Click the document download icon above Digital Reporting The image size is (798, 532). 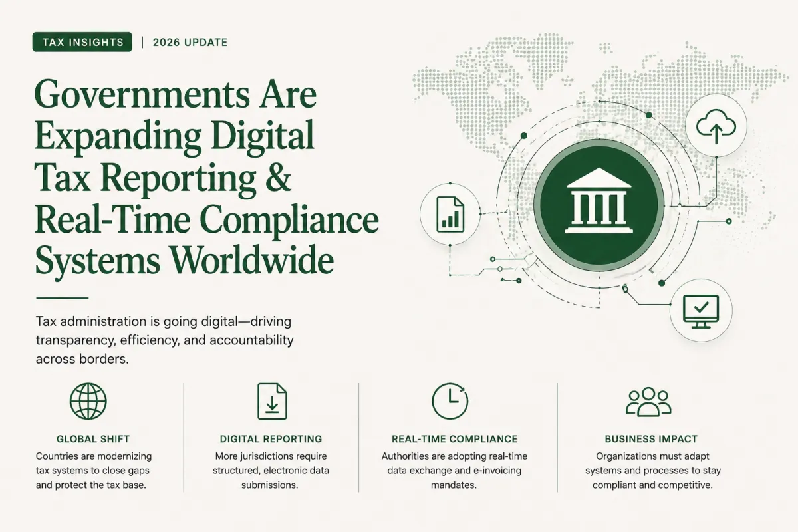tap(272, 401)
